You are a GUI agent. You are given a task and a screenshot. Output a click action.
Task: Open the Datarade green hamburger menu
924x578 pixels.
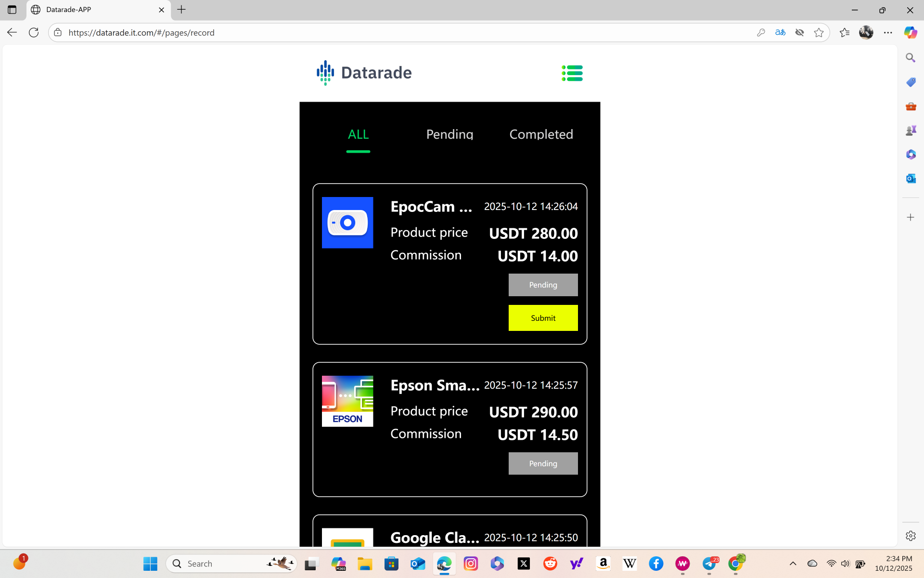point(572,73)
